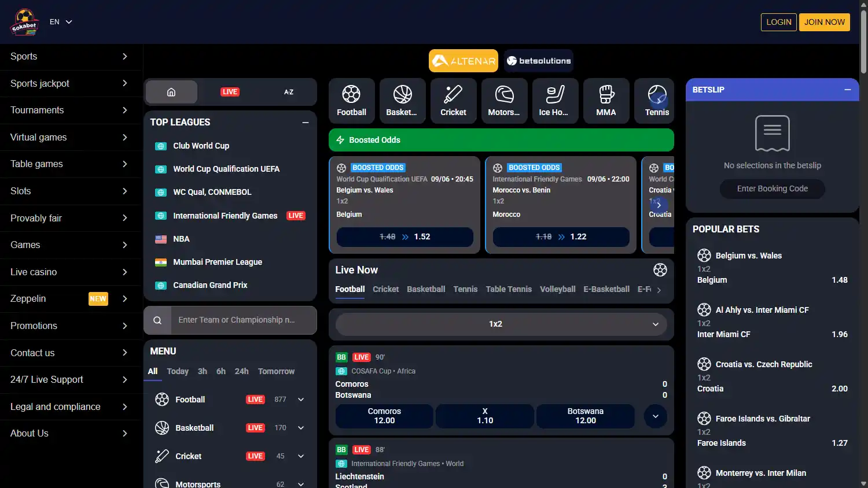Open Canadian Grand Prix league
This screenshot has width=868, height=488.
click(210, 285)
